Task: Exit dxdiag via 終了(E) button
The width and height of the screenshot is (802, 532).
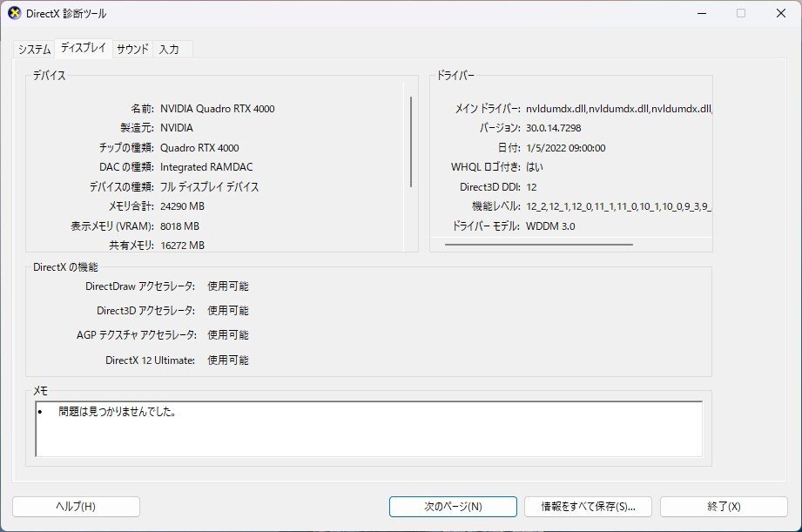Action: (720, 506)
